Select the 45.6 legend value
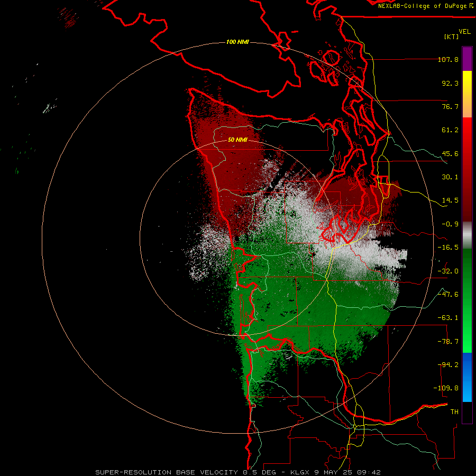The height and width of the screenshot is (476, 476). pos(450,153)
